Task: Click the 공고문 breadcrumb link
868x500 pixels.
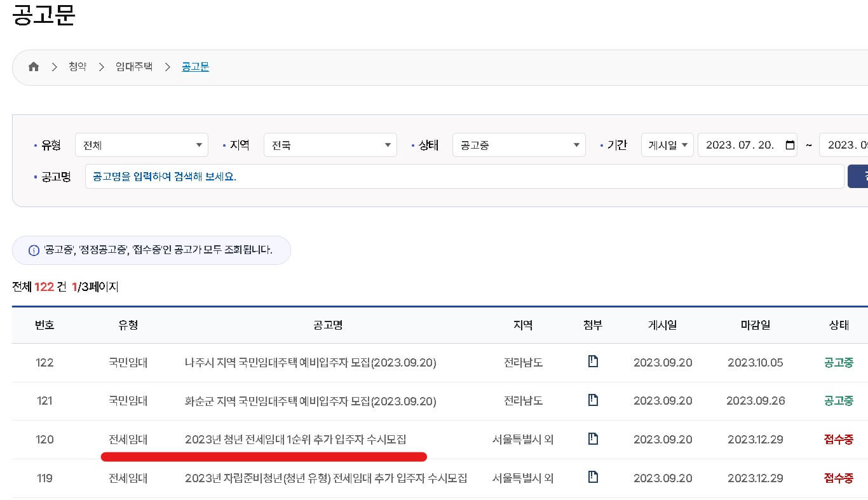Action: (x=195, y=66)
